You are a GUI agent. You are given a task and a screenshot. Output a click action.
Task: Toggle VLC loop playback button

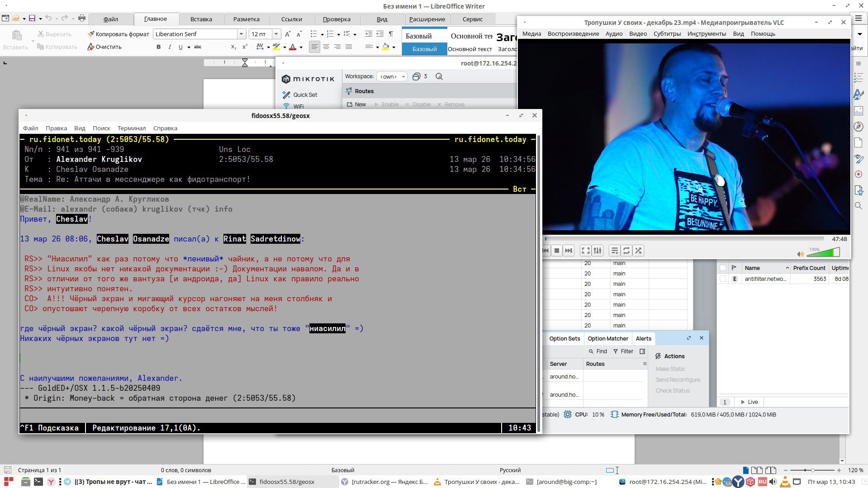pos(626,251)
